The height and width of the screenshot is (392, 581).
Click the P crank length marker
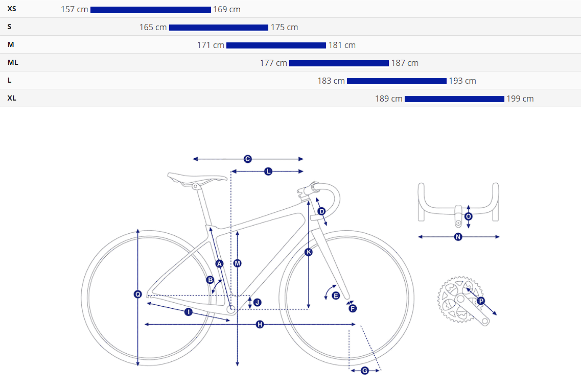(x=480, y=301)
